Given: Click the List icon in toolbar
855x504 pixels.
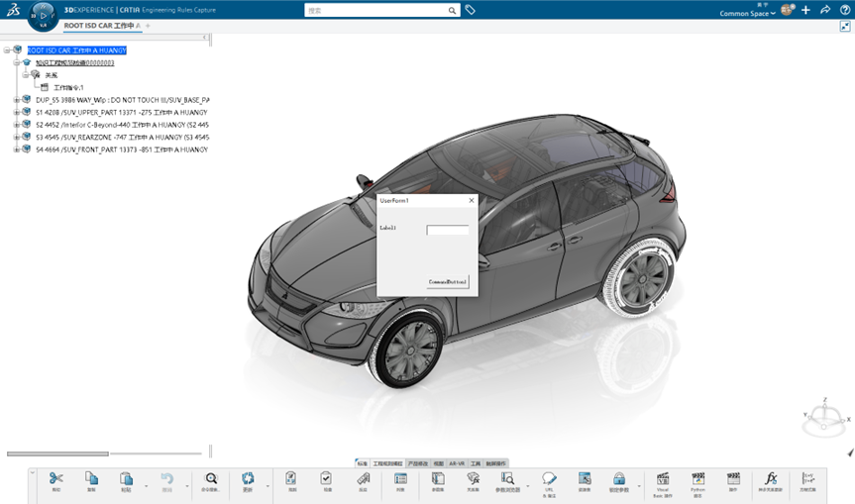Looking at the screenshot, I should coord(401,478).
